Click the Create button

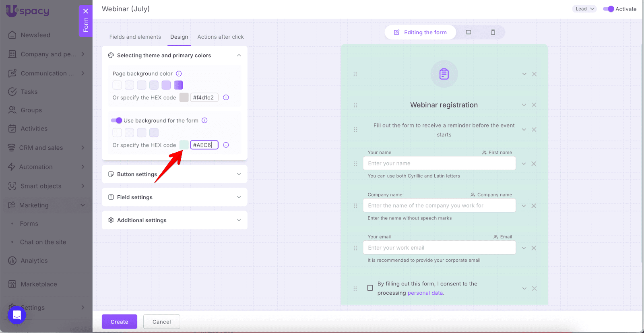pos(119,322)
